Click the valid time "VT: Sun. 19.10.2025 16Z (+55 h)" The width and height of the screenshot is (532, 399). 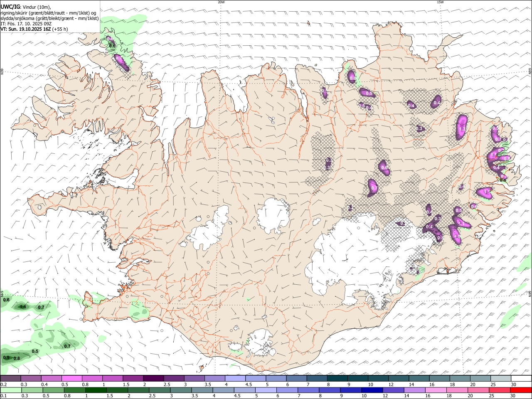click(x=34, y=29)
